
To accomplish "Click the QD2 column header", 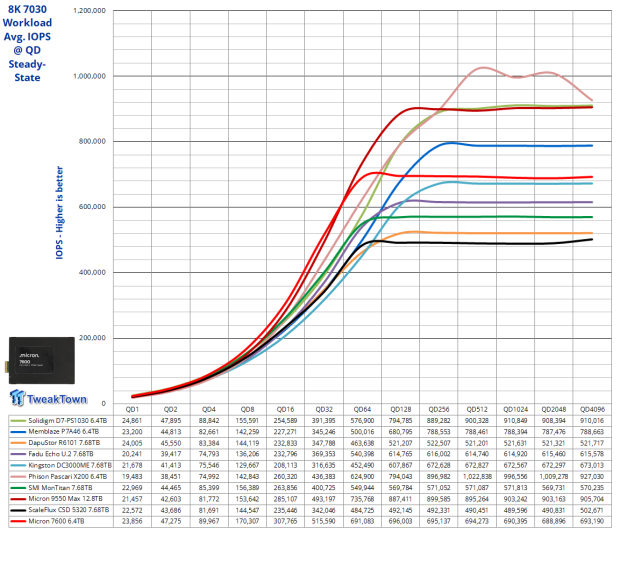I will [170, 409].
